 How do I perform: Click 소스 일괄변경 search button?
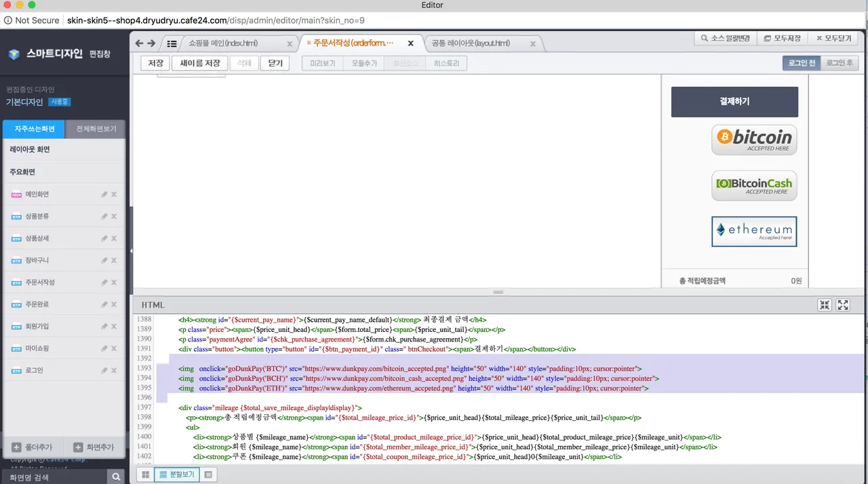pos(726,39)
